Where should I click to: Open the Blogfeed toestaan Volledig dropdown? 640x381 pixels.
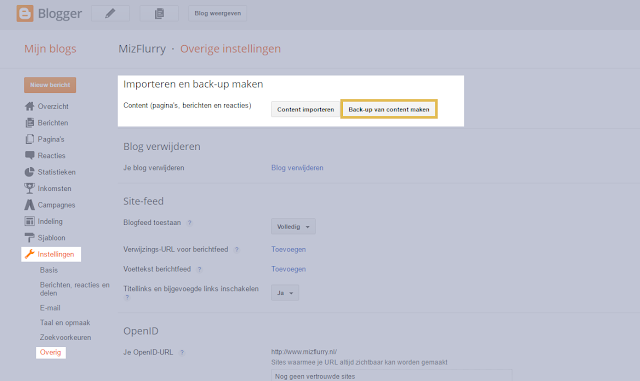pyautogui.click(x=293, y=227)
